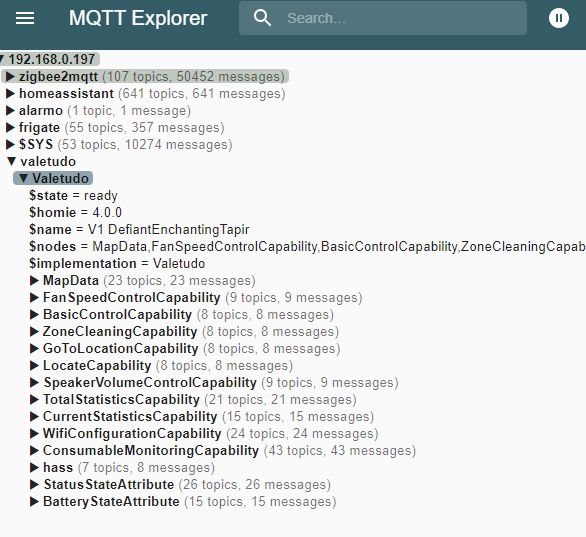Image resolution: width=586 pixels, height=537 pixels.
Task: Collapse the 192.168.0.197 root node
Action: click(x=2, y=59)
